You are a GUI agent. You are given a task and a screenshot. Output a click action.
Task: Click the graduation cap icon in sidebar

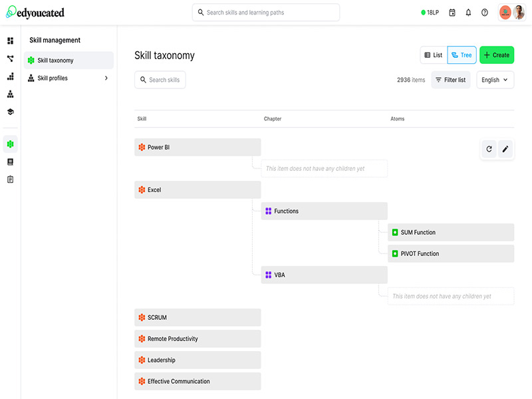10,112
